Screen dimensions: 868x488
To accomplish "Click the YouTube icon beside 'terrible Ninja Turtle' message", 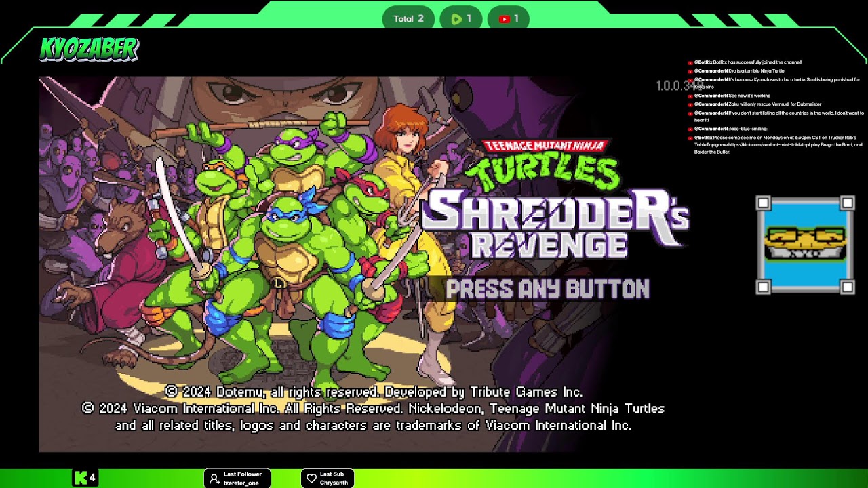I will (x=690, y=72).
